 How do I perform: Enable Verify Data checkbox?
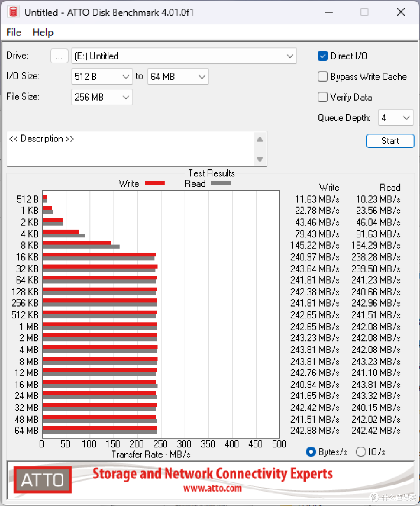(323, 97)
